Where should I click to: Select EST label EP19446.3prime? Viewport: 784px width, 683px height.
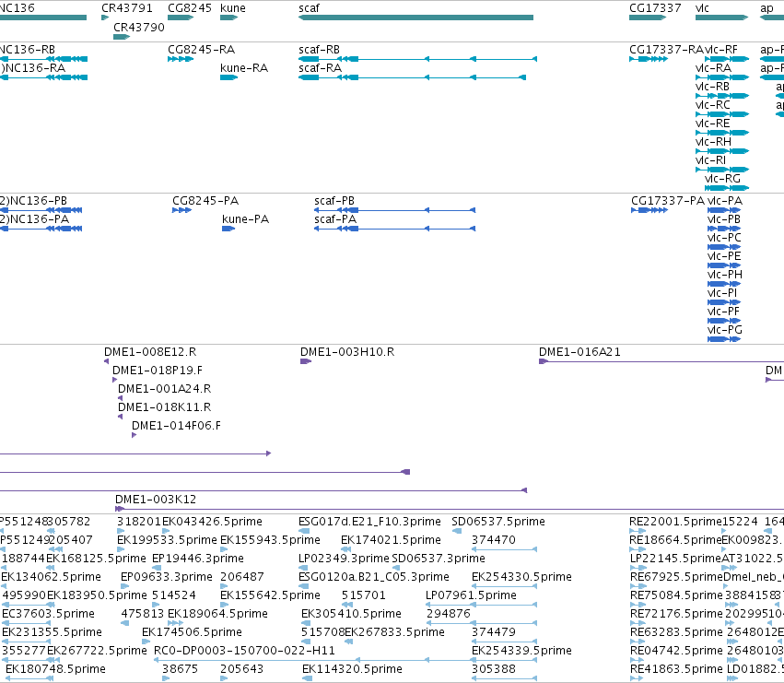coord(197,559)
